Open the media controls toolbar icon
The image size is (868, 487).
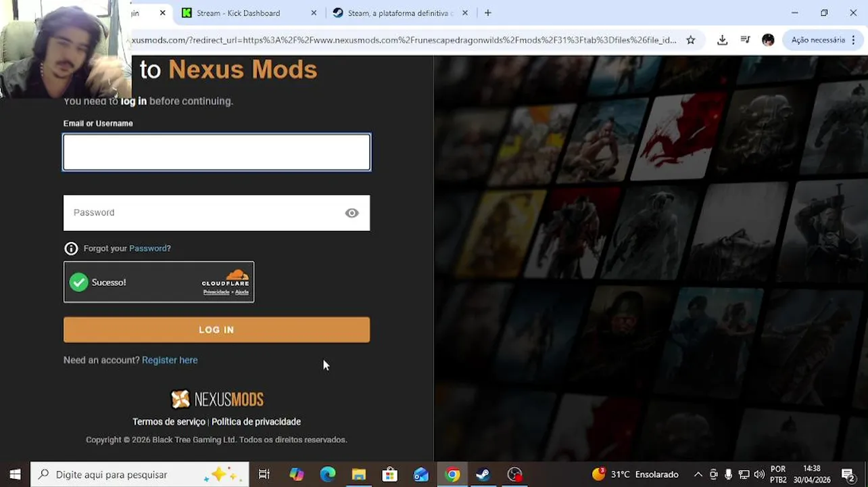(x=745, y=40)
